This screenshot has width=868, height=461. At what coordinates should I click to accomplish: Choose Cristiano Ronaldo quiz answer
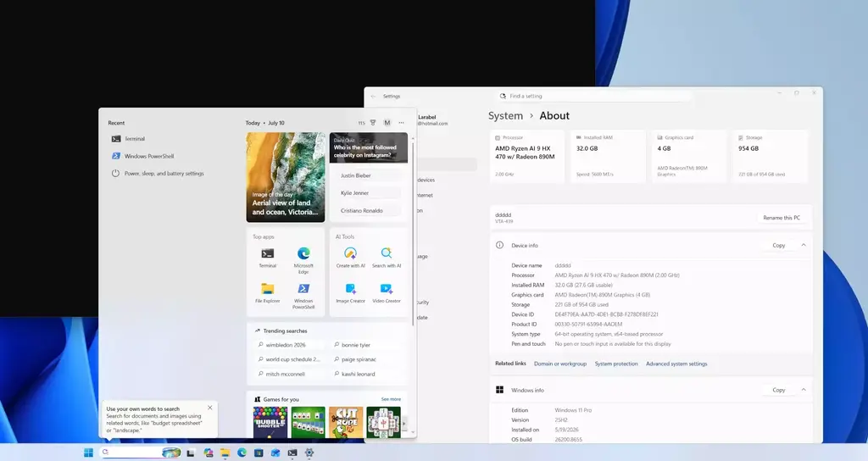pos(368,211)
